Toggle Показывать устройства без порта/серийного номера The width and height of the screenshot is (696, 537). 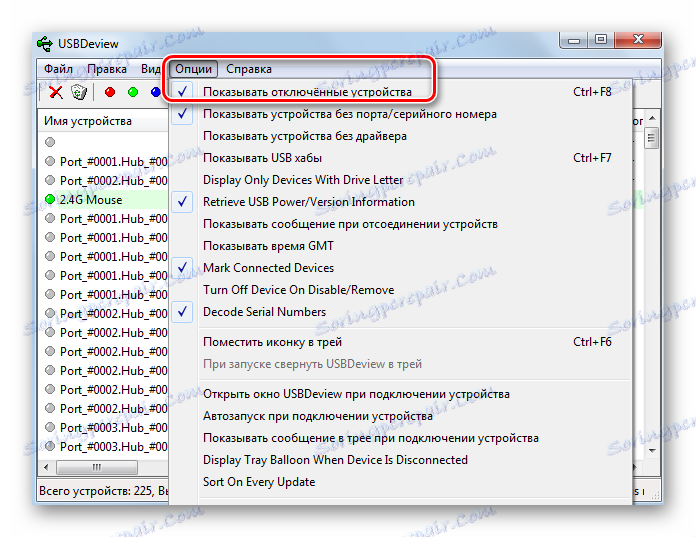tap(400, 114)
